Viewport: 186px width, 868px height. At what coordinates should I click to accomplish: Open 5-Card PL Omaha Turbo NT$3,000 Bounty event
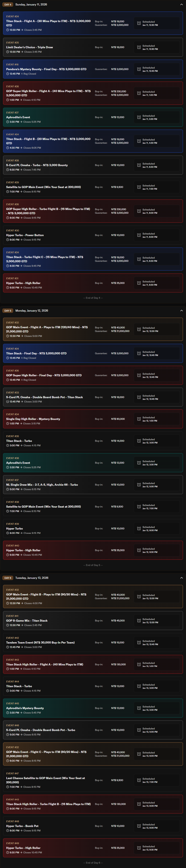pos(37,165)
